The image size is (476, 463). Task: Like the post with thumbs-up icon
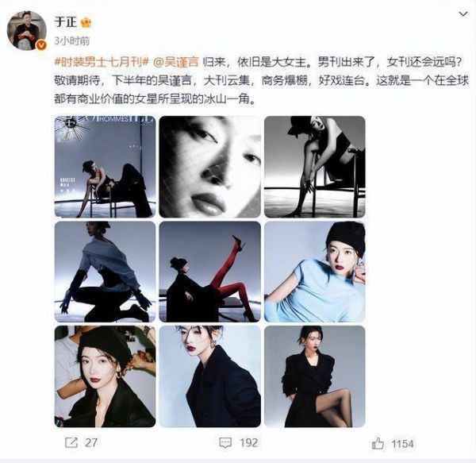[378, 444]
